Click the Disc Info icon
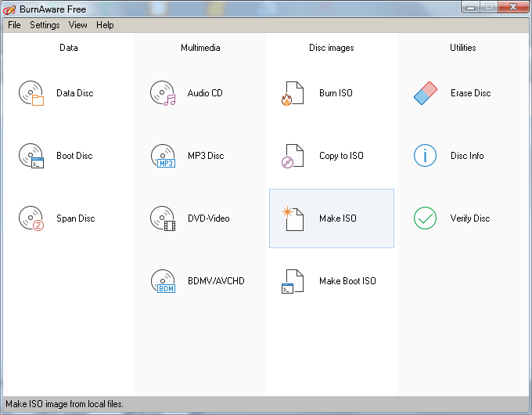This screenshot has width=532, height=415. pyautogui.click(x=425, y=156)
